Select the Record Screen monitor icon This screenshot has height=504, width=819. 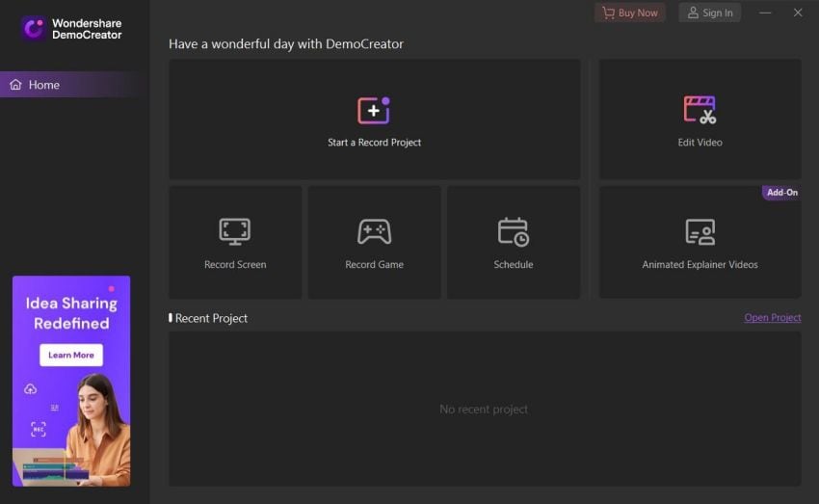235,231
